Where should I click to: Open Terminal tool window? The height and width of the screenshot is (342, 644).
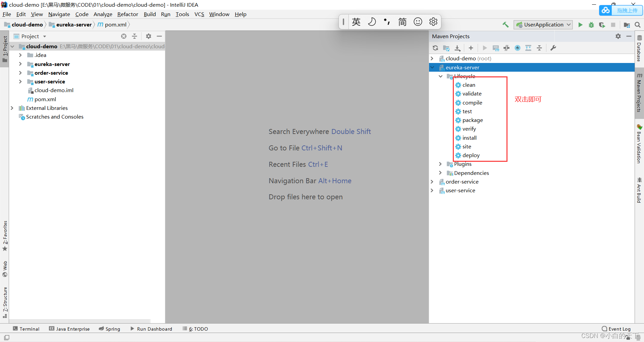26,329
